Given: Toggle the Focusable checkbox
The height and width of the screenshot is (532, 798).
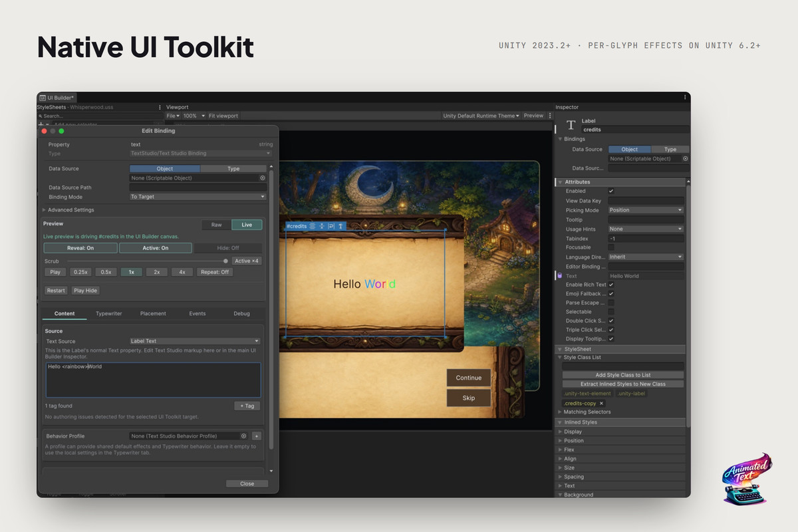Looking at the screenshot, I should click(611, 247).
